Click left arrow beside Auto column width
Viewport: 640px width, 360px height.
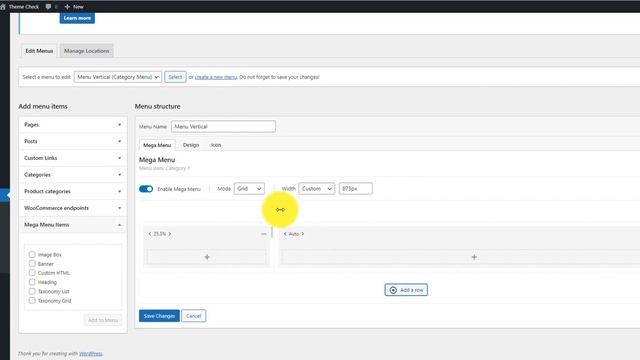click(285, 234)
